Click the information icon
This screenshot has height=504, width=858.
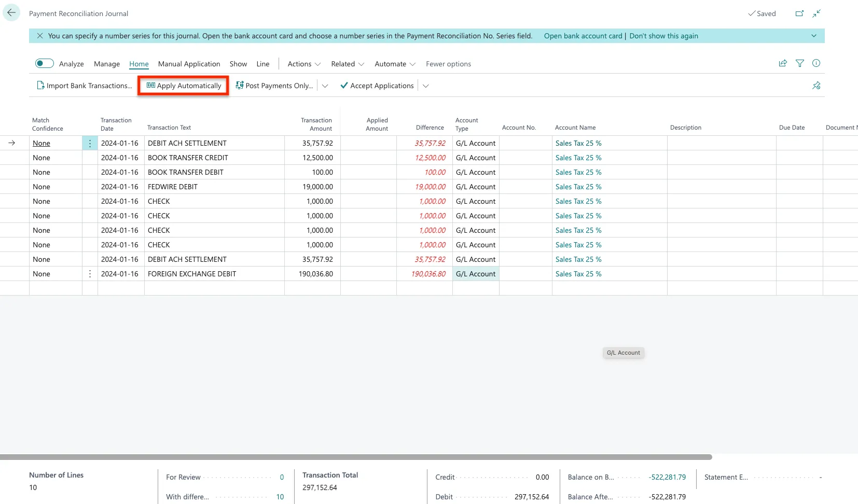point(817,63)
